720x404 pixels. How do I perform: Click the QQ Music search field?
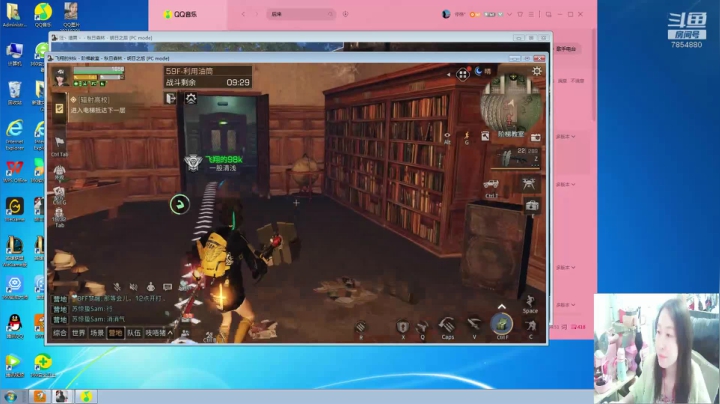(300, 14)
